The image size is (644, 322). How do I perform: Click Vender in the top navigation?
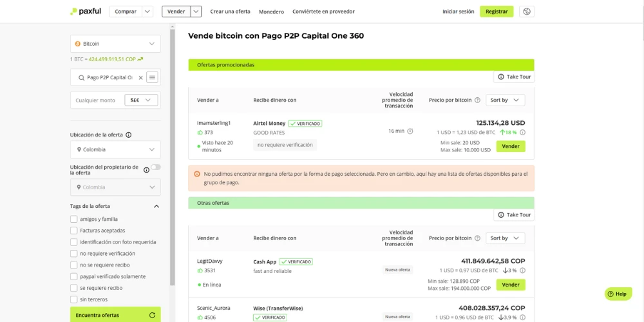pos(176,12)
